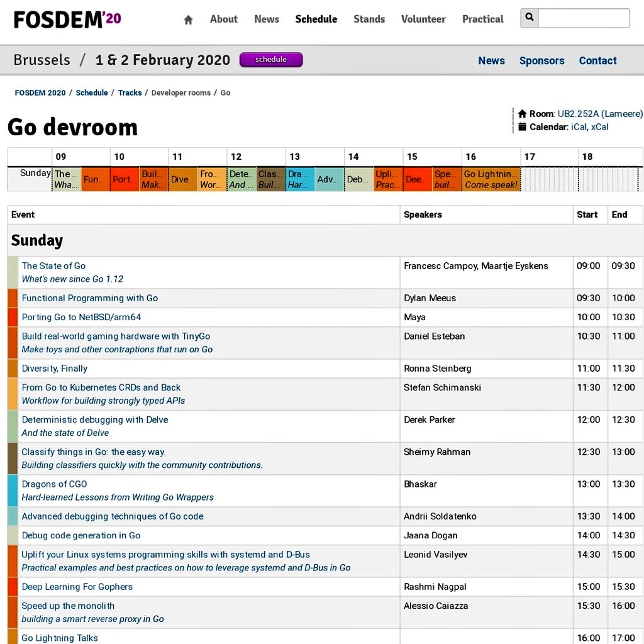This screenshot has height=644, width=644.
Task: Open 'Classify things in Go: the easy way.'
Action: click(94, 452)
